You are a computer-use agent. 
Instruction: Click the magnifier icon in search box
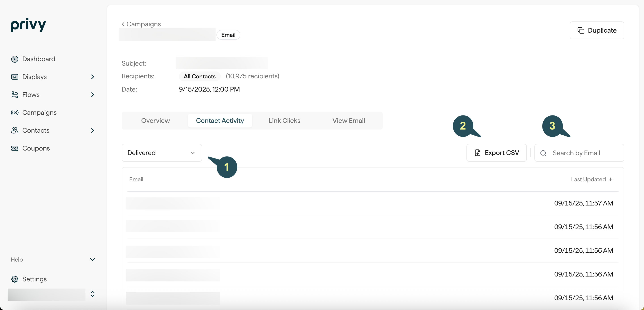coord(543,153)
